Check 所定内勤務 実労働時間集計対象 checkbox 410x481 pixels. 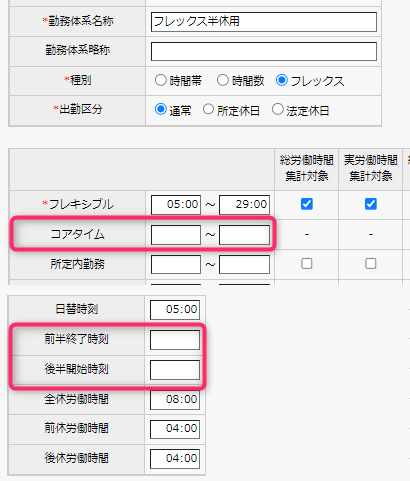[x=371, y=264]
